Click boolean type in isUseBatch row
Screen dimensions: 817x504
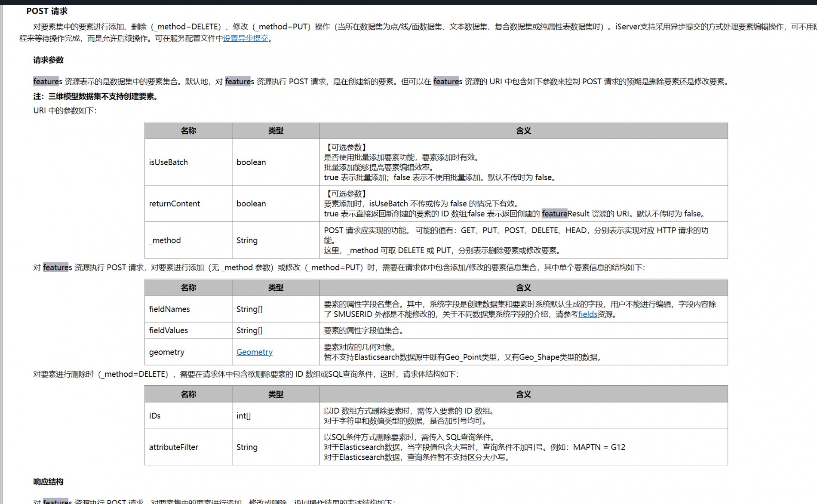click(x=251, y=162)
